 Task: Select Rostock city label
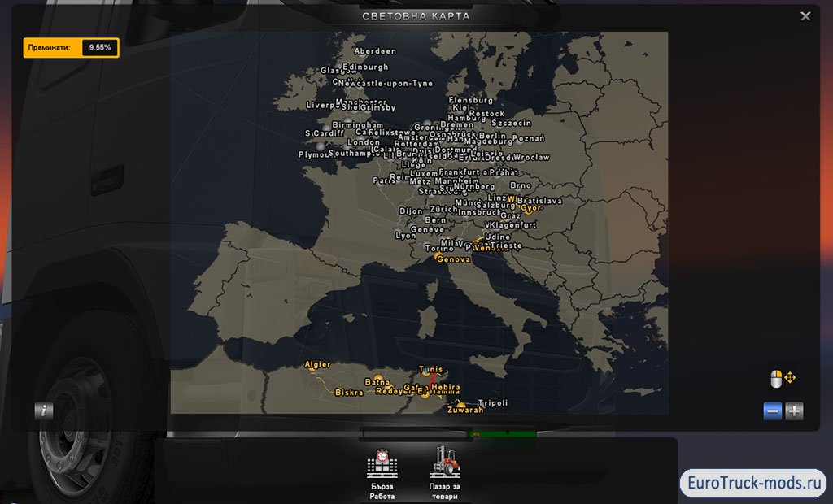pyautogui.click(x=486, y=113)
